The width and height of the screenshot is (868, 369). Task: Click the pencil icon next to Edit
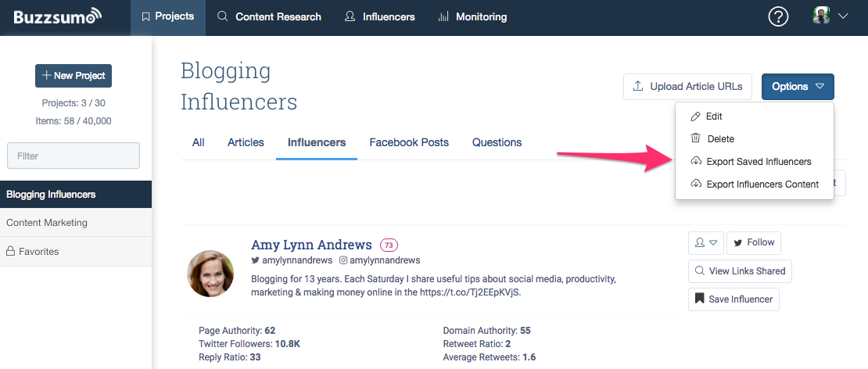(x=696, y=116)
